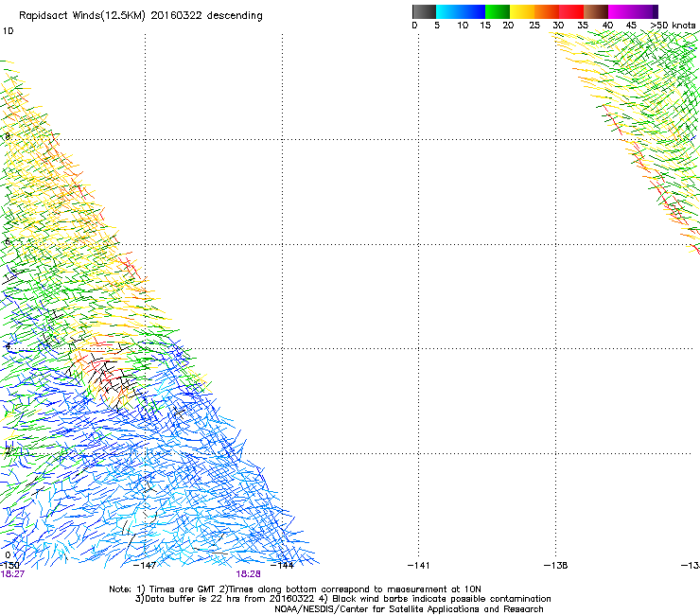This screenshot has height=615, width=700.
Task: Select the gray 0-5 knots colorbar segment
Action: [424, 11]
